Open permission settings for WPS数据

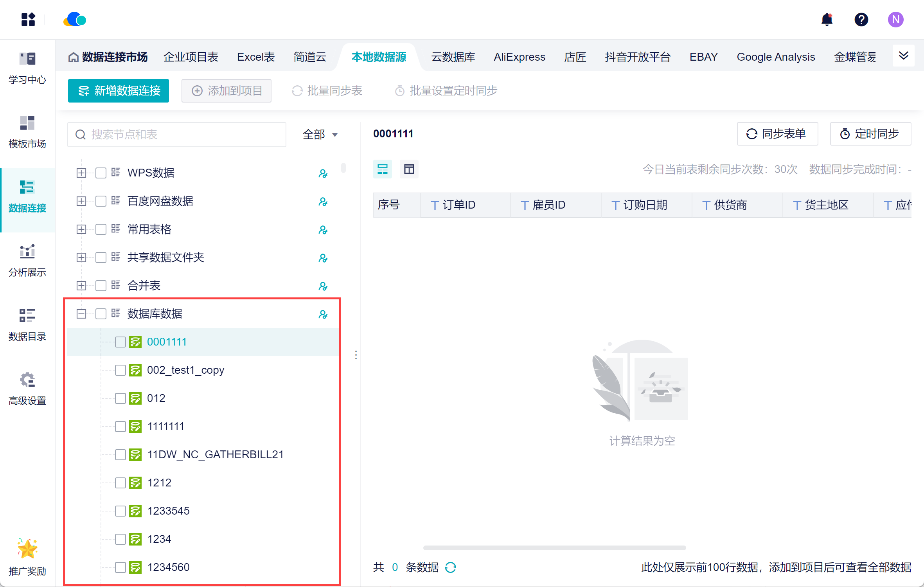[323, 173]
